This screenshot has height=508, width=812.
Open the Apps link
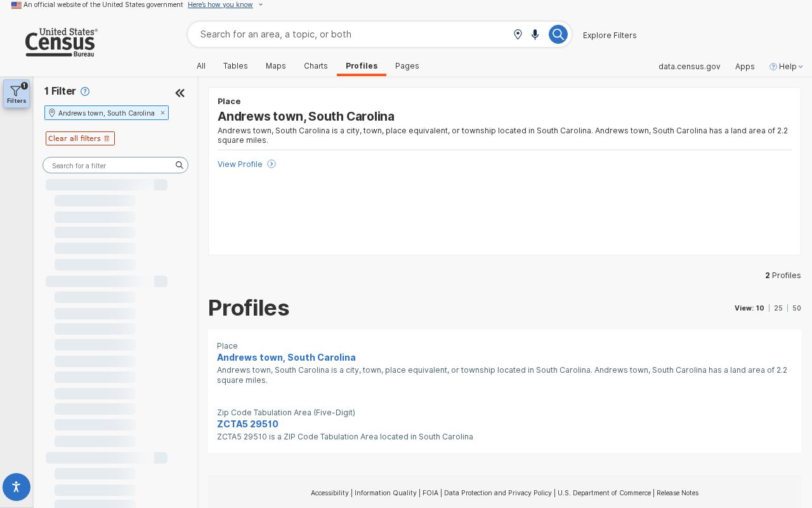[x=745, y=67]
